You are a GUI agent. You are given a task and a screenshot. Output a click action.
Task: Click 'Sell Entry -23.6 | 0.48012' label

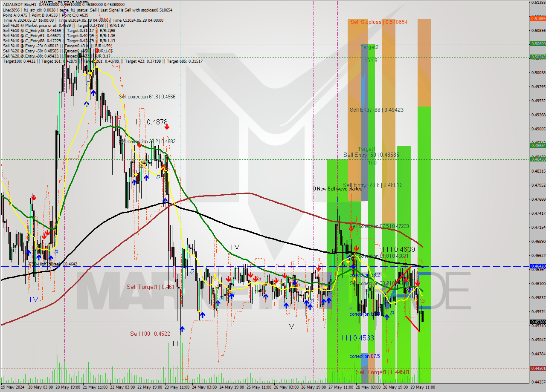[372, 185]
